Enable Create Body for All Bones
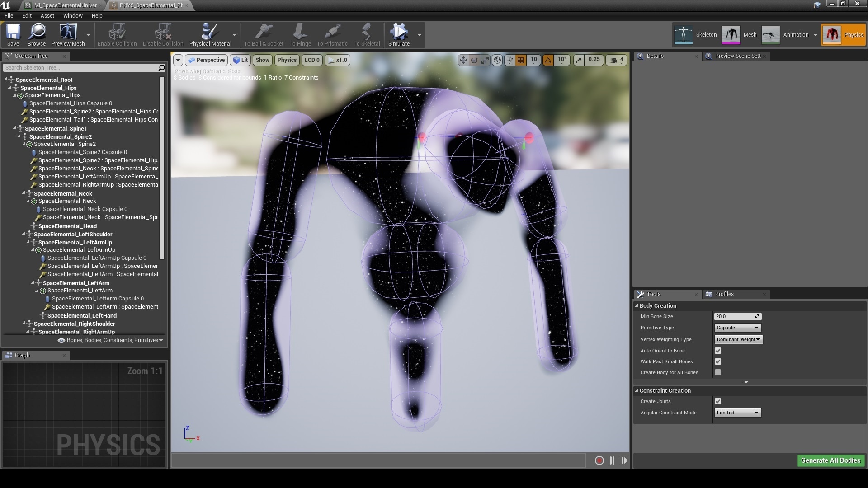868x488 pixels. 718,372
